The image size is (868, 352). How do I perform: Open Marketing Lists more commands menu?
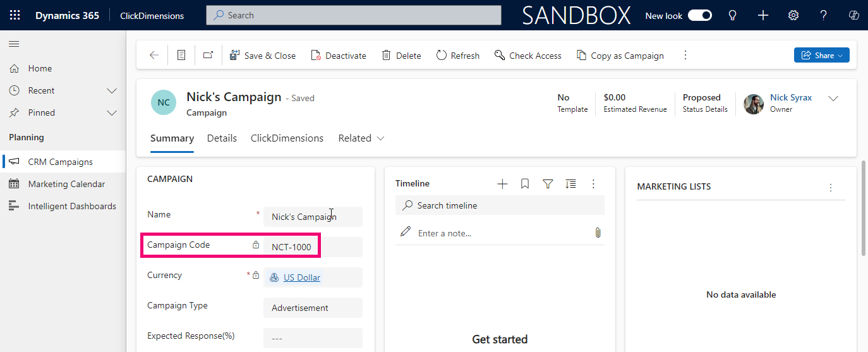tap(831, 188)
